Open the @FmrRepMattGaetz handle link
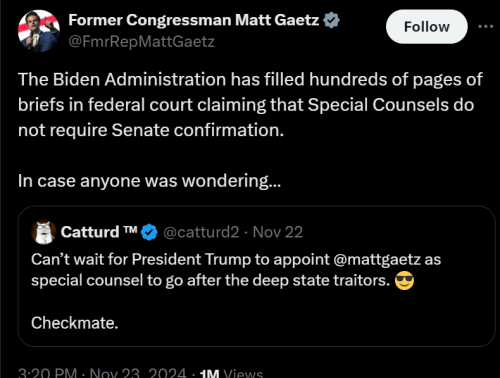 pos(141,42)
